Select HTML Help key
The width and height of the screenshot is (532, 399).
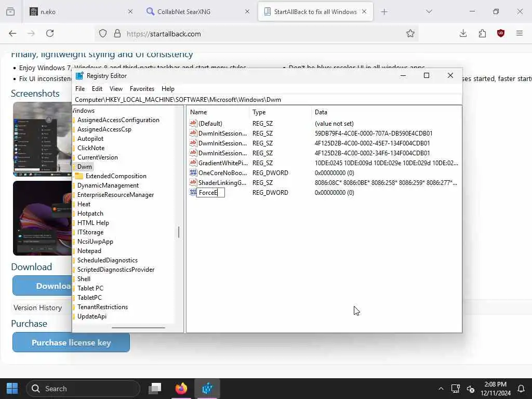pyautogui.click(x=93, y=223)
